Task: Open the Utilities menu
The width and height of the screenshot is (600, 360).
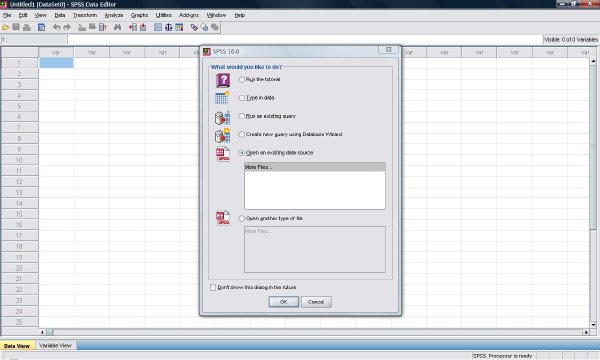Action: [x=163, y=15]
